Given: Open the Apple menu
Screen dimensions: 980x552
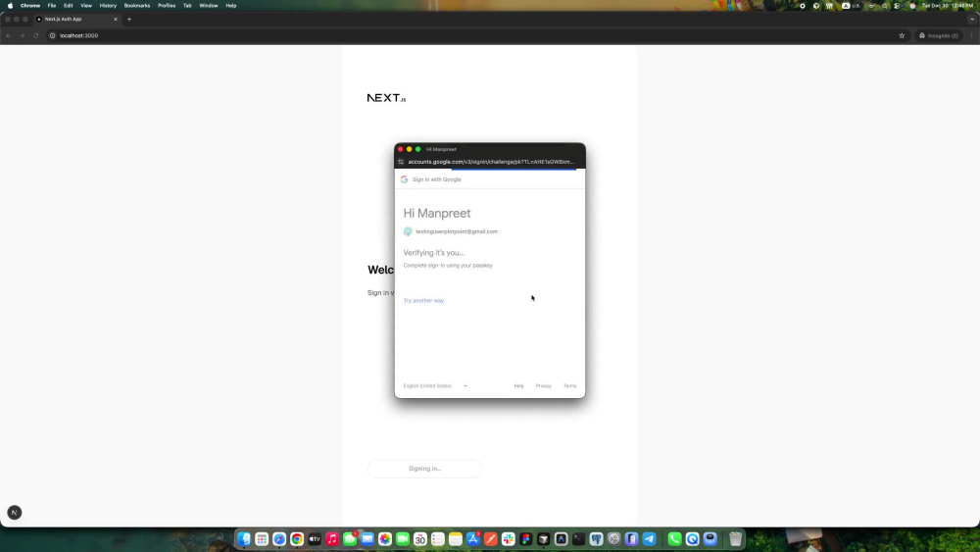Looking at the screenshot, I should [x=10, y=6].
